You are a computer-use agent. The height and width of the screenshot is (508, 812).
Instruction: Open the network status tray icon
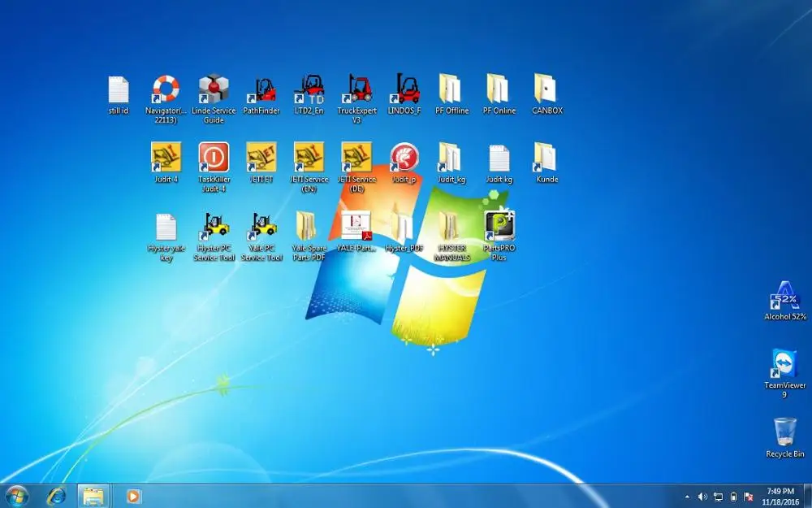pyautogui.click(x=718, y=497)
